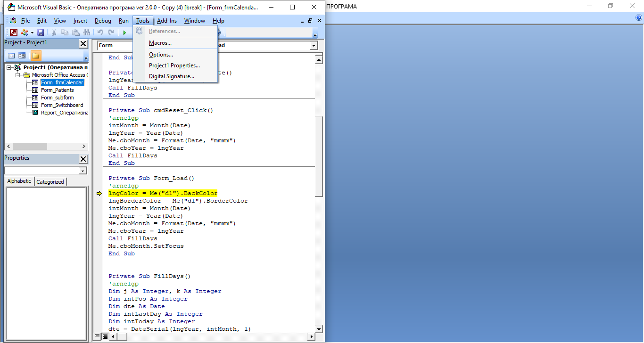644x343 pixels.
Task: Open the Debug menu
Action: [x=103, y=21]
